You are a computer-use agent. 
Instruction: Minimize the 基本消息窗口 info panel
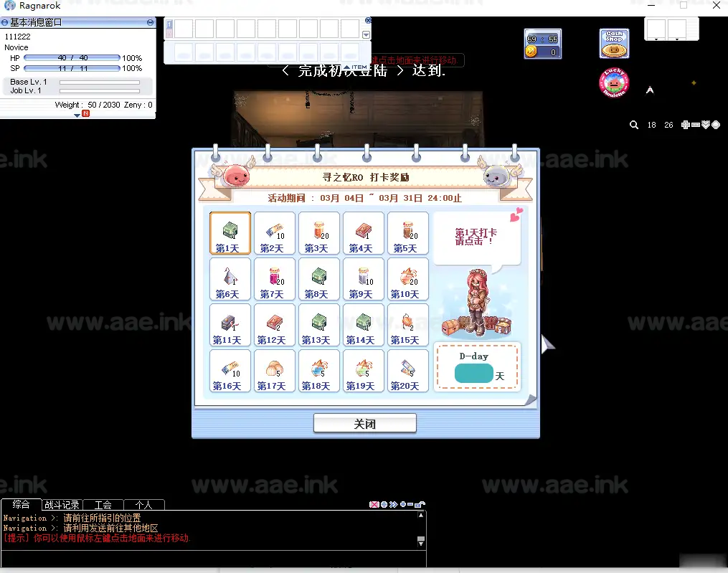coord(150,22)
